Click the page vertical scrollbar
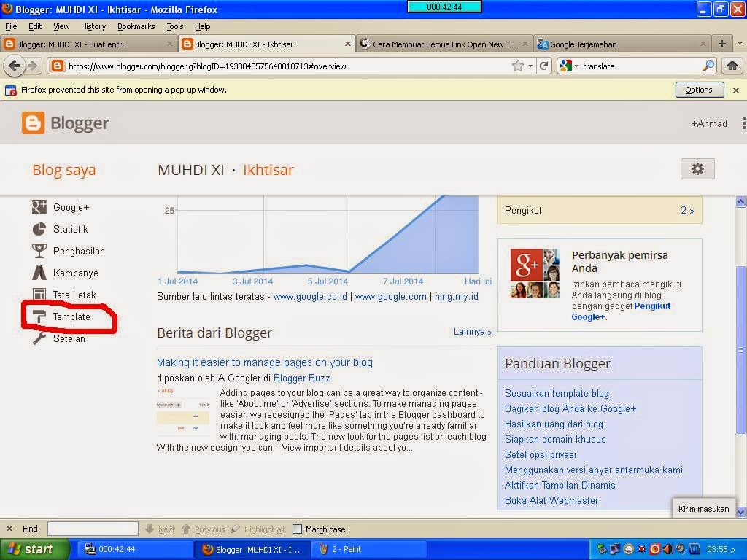Viewport: 747px width, 560px height. click(x=740, y=350)
